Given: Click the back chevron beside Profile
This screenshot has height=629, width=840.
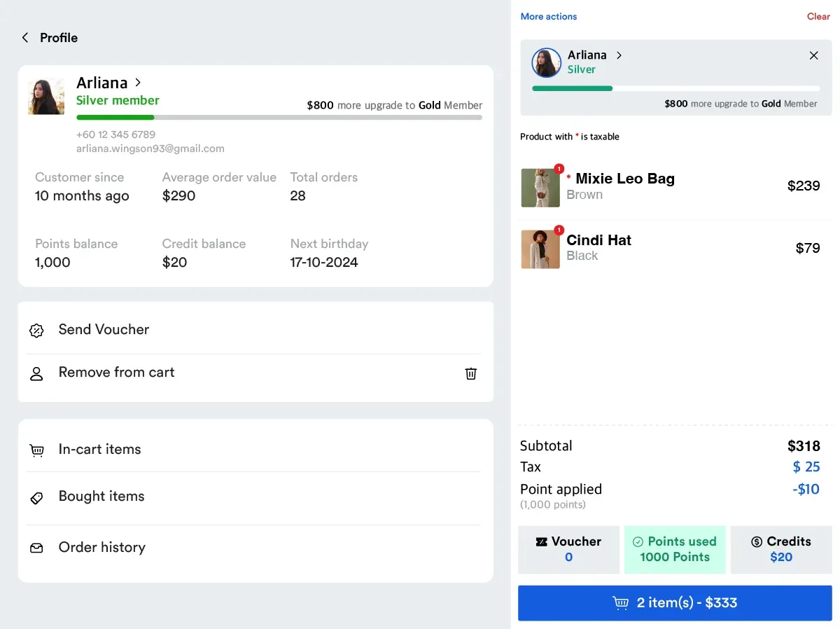Looking at the screenshot, I should pos(24,38).
